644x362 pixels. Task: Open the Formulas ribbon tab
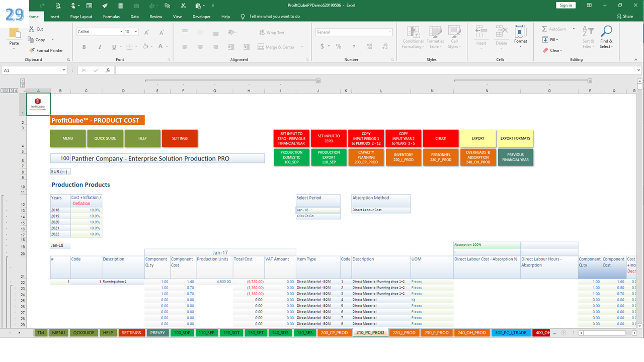111,17
